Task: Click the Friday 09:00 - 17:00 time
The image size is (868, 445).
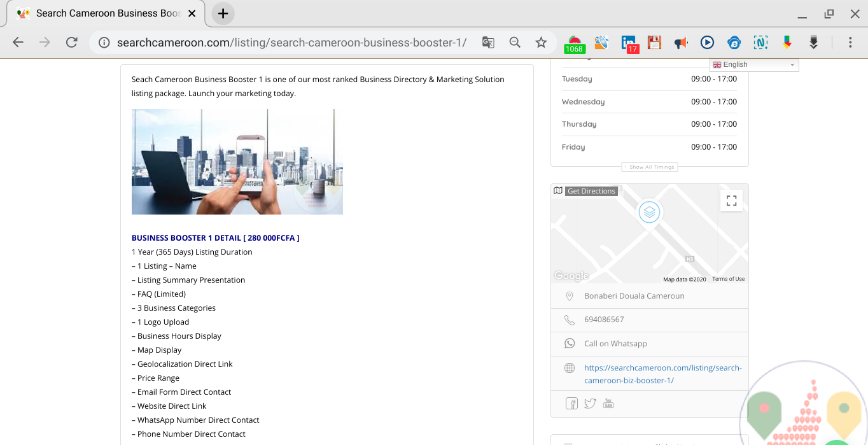Action: [714, 147]
